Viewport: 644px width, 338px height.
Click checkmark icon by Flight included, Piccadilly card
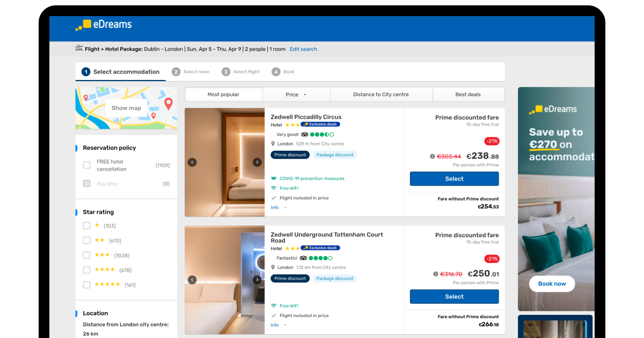pos(274,198)
